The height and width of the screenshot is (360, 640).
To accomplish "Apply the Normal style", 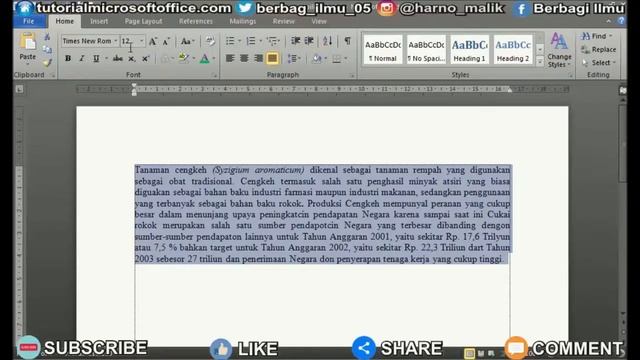I will click(x=382, y=50).
